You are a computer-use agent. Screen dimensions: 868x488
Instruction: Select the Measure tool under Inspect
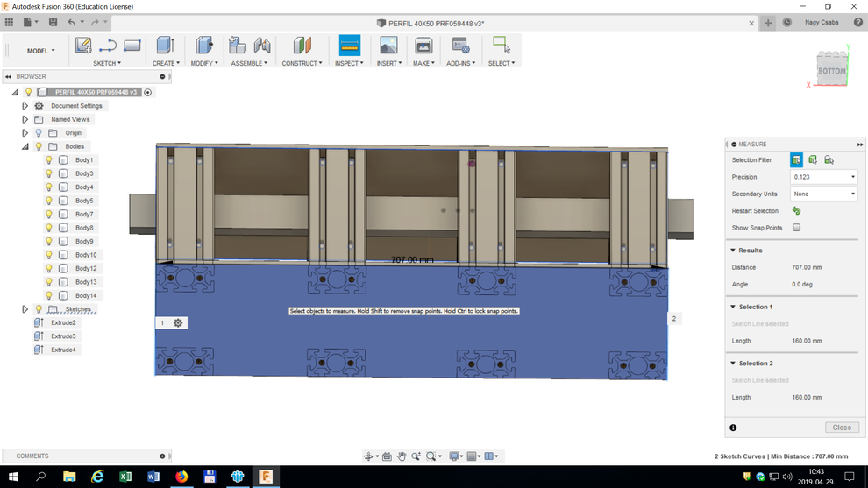click(350, 46)
